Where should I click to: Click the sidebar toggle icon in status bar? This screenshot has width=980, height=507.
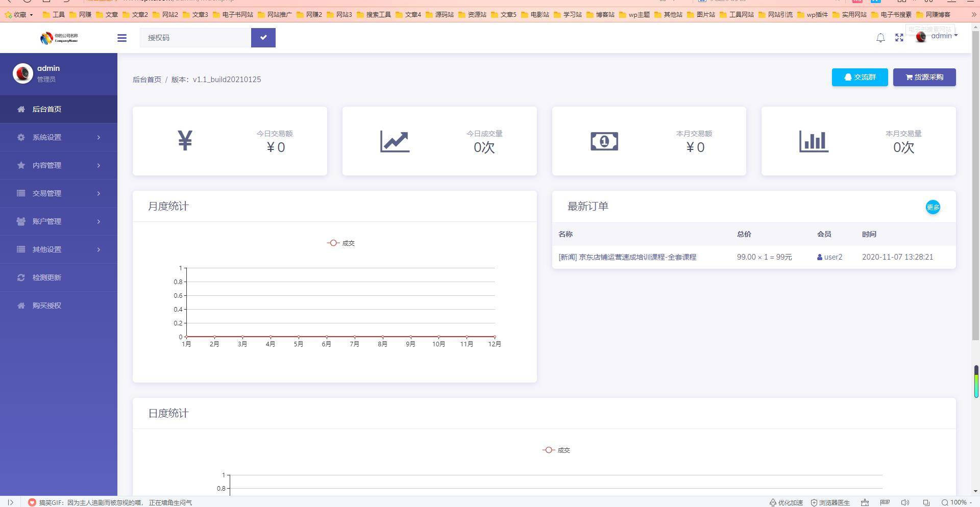[x=10, y=502]
